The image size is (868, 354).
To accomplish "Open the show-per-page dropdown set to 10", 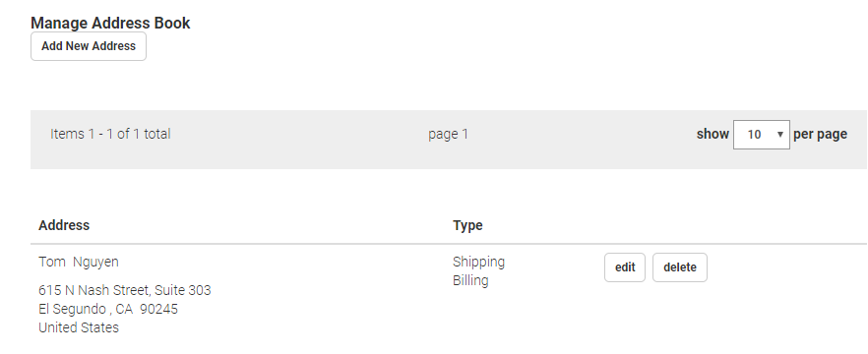I will pyautogui.click(x=761, y=135).
